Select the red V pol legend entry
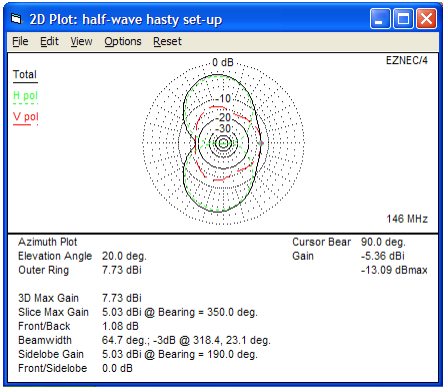Image resolution: width=446 pixels, height=391 pixels. click(x=26, y=117)
